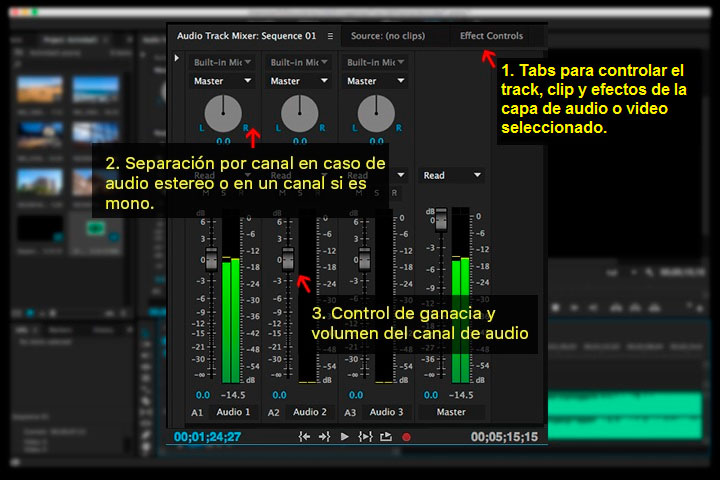The height and width of the screenshot is (480, 720).
Task: Click the A2 track label
Action: (274, 412)
